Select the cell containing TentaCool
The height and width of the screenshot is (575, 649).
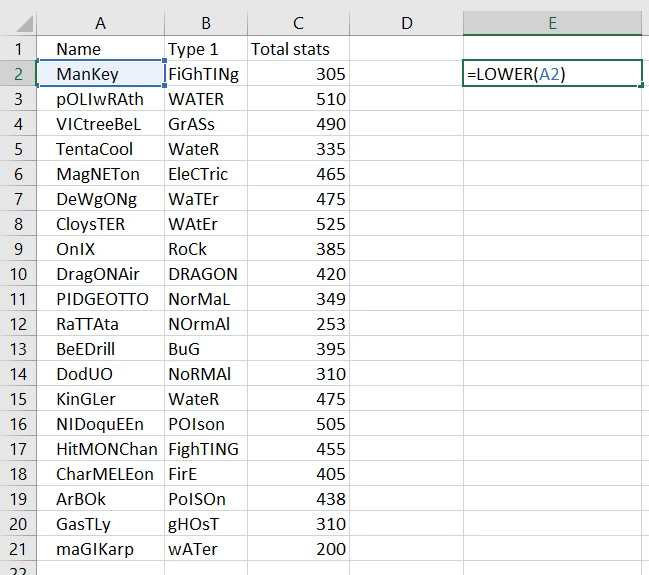coord(101,149)
